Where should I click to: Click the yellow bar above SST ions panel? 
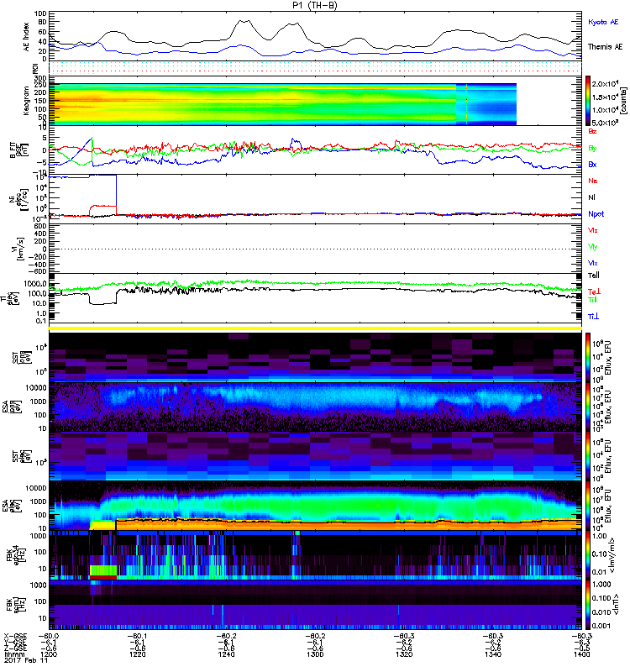click(315, 328)
